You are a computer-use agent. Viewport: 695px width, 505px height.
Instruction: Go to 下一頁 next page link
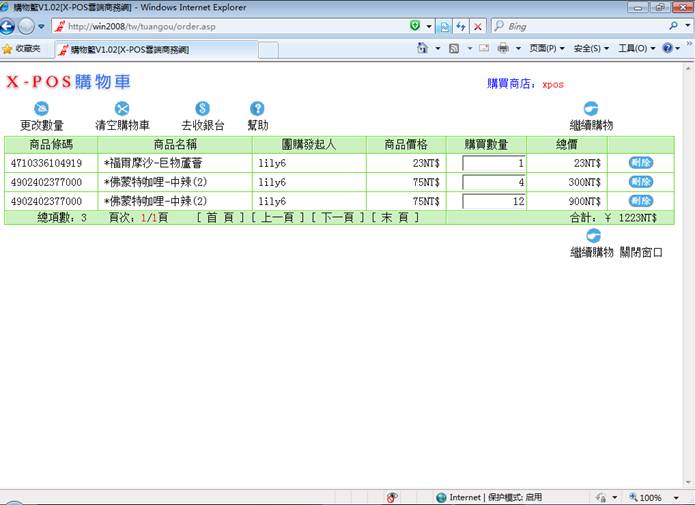tap(338, 217)
